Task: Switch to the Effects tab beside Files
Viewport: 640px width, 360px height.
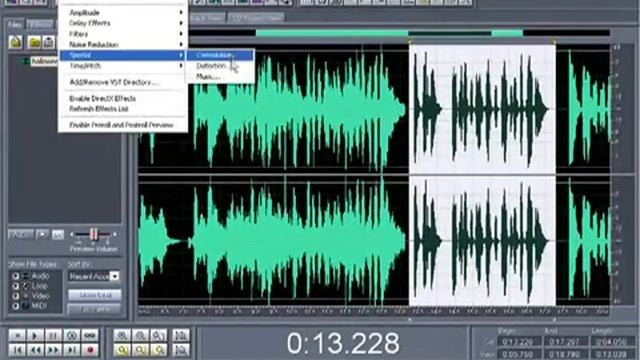Action: click(x=40, y=24)
